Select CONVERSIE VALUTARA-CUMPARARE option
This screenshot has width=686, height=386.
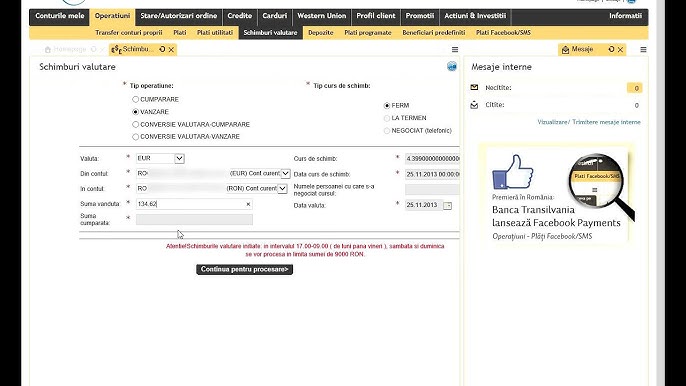(136, 125)
